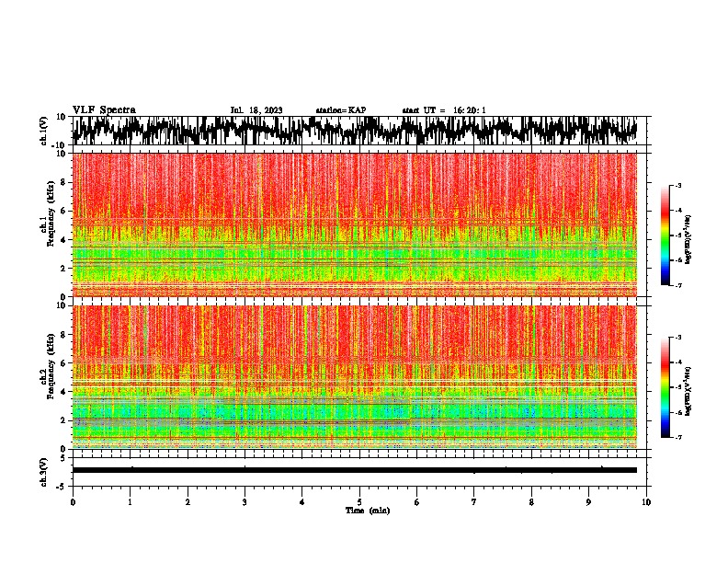This screenshot has width=728, height=563.
Task: Click the -3 tick on ch.1 colorbar
Action: click(x=678, y=185)
